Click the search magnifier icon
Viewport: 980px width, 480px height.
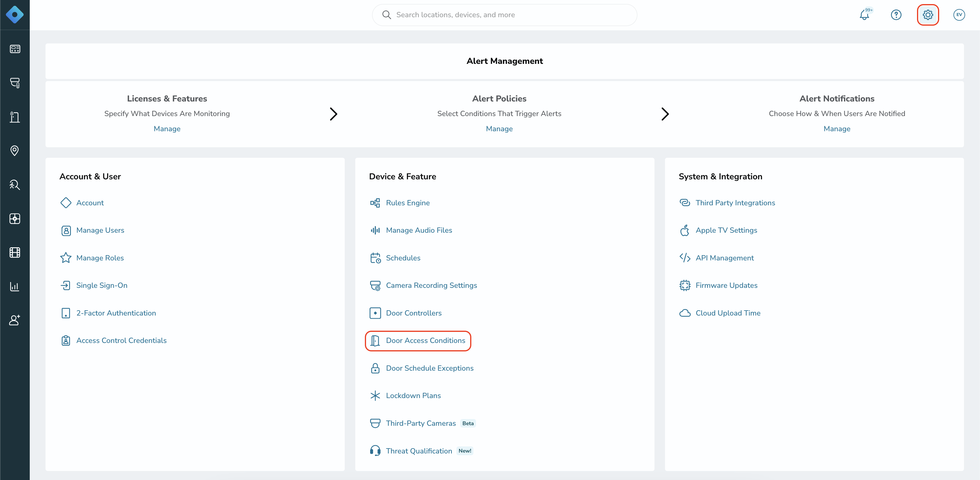(386, 15)
